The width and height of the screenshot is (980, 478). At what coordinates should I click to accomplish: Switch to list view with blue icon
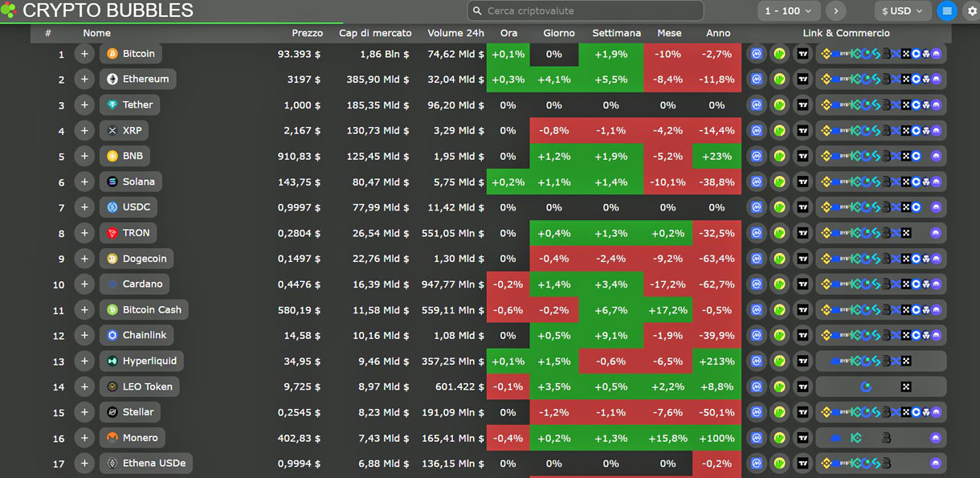click(947, 11)
